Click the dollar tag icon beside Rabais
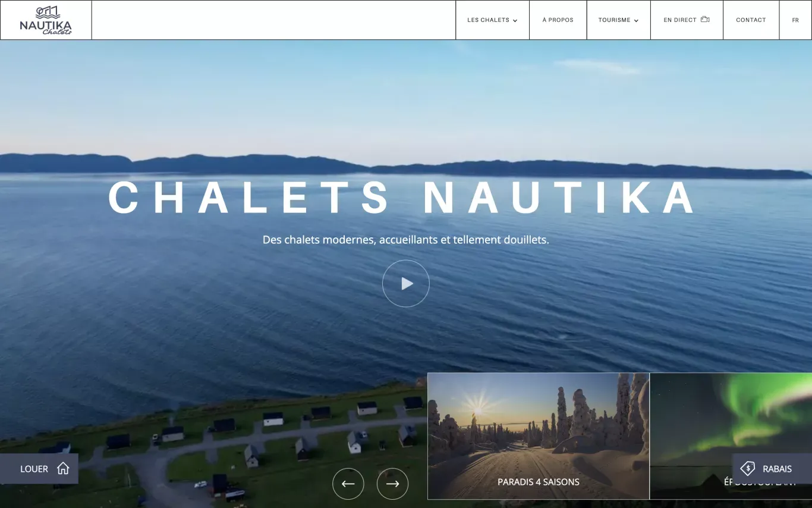This screenshot has height=508, width=812. tap(748, 469)
